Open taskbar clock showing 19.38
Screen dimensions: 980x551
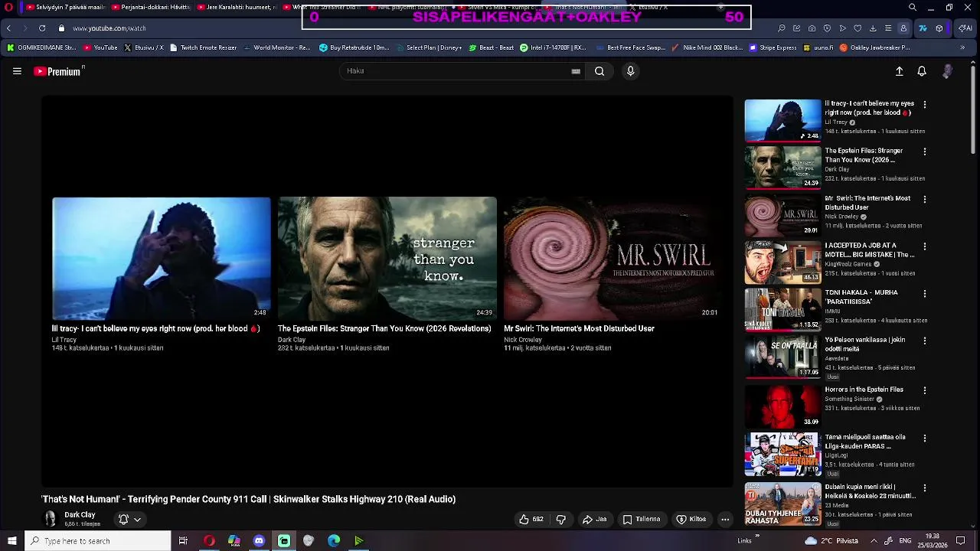click(933, 541)
